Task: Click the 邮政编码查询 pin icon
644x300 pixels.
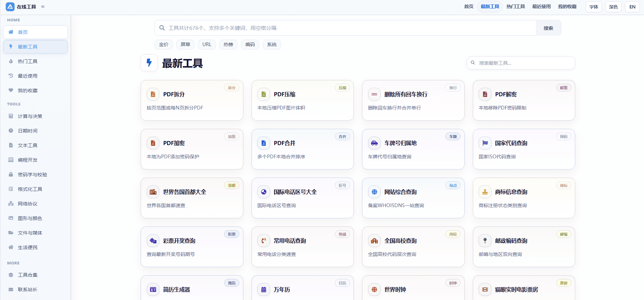Action: [485, 241]
